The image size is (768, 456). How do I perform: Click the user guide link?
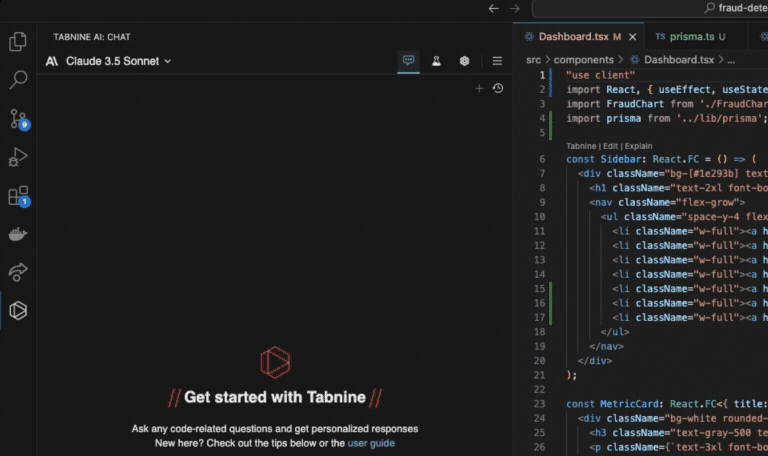(371, 443)
